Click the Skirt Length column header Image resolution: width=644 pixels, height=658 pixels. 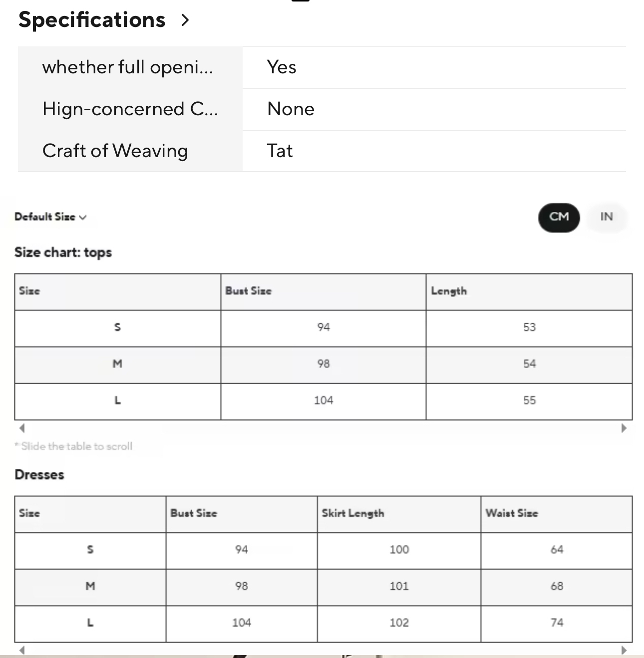click(353, 513)
